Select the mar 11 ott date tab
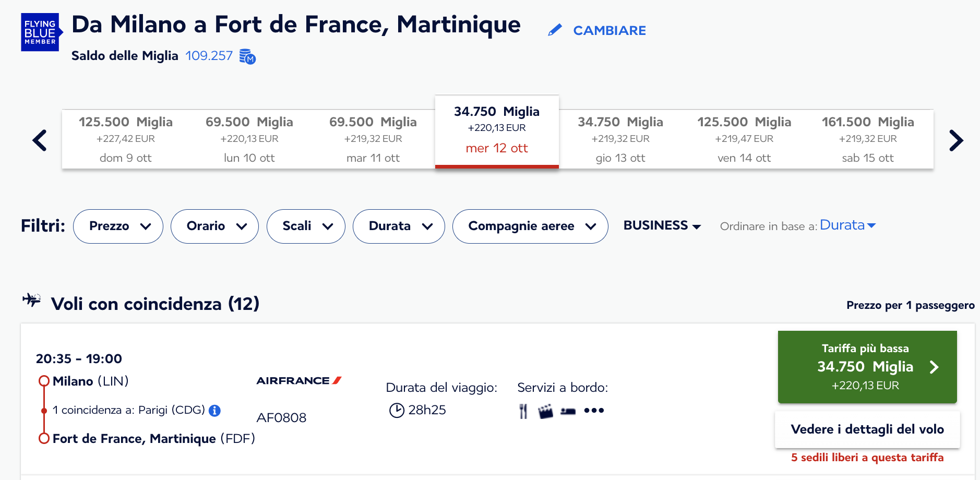This screenshot has height=480, width=980. coord(373,139)
